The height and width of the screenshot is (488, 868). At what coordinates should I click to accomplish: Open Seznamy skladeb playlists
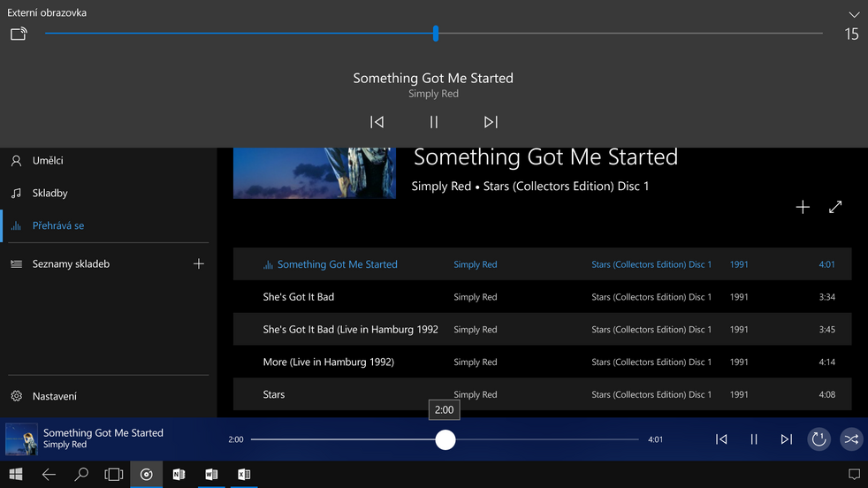click(x=71, y=264)
